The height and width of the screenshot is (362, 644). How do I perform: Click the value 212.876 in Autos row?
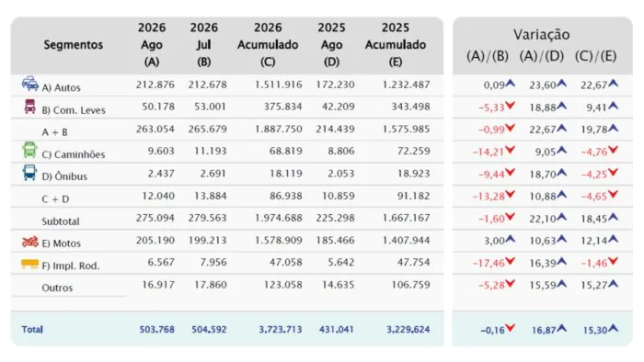coord(155,85)
